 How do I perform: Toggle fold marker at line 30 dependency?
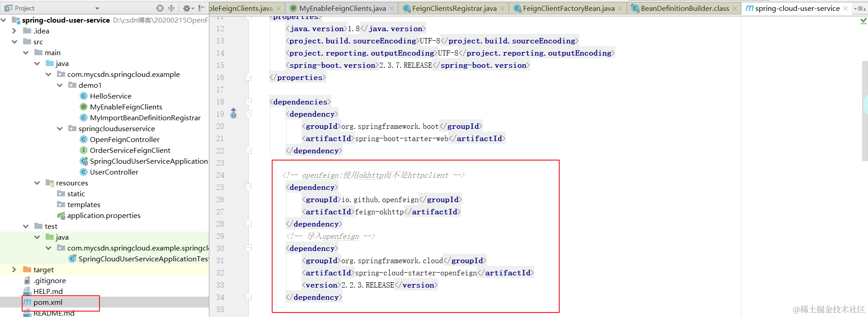(248, 248)
